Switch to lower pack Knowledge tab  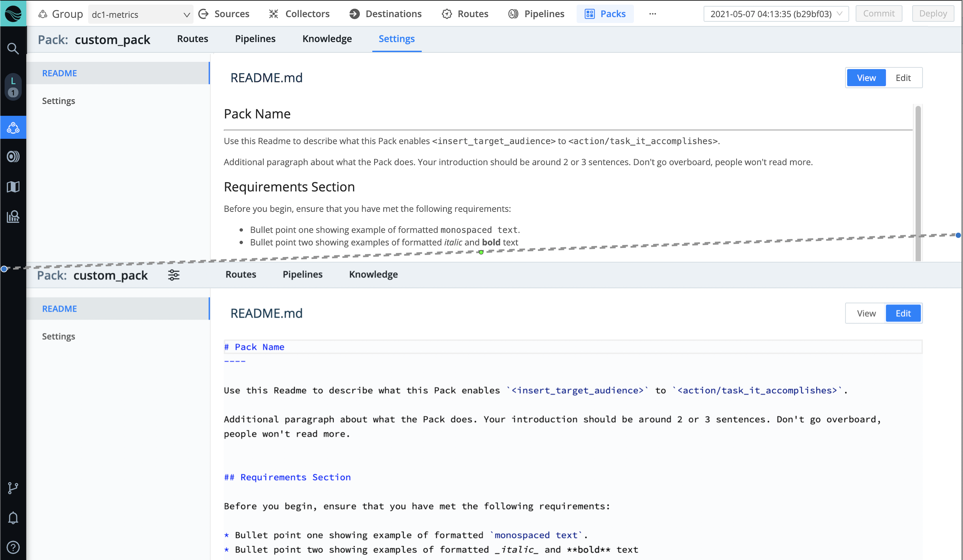click(x=373, y=274)
